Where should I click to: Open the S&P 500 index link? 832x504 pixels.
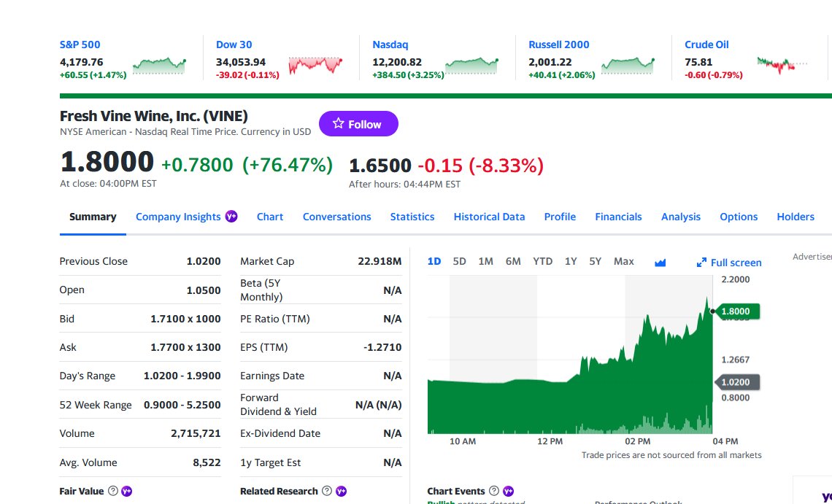[x=80, y=44]
